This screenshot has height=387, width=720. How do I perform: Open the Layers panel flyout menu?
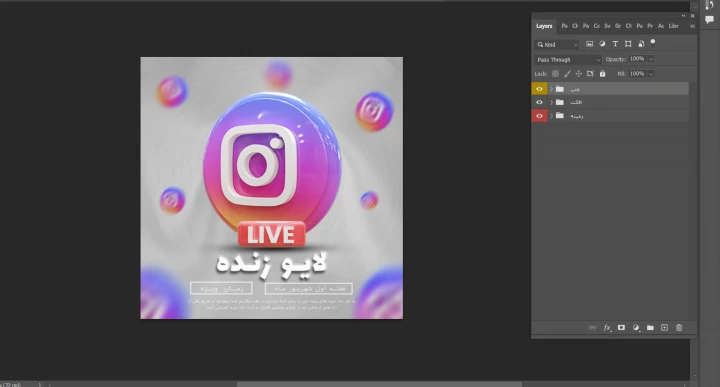[x=692, y=26]
